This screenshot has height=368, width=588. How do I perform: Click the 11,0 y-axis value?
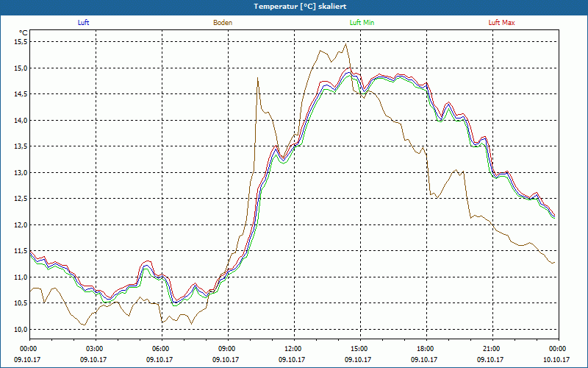click(x=21, y=277)
